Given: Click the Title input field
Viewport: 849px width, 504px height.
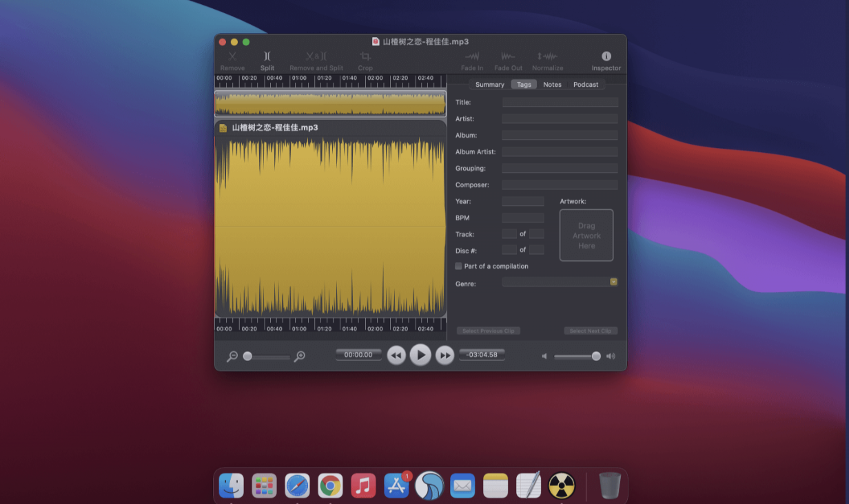Looking at the screenshot, I should click(560, 102).
